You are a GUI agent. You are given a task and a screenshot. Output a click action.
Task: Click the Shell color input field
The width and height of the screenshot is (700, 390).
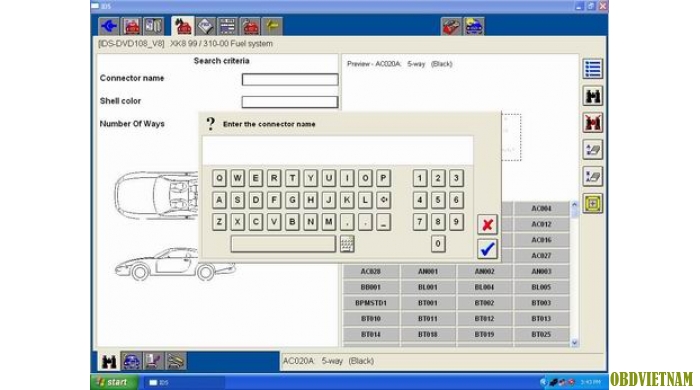(x=290, y=102)
